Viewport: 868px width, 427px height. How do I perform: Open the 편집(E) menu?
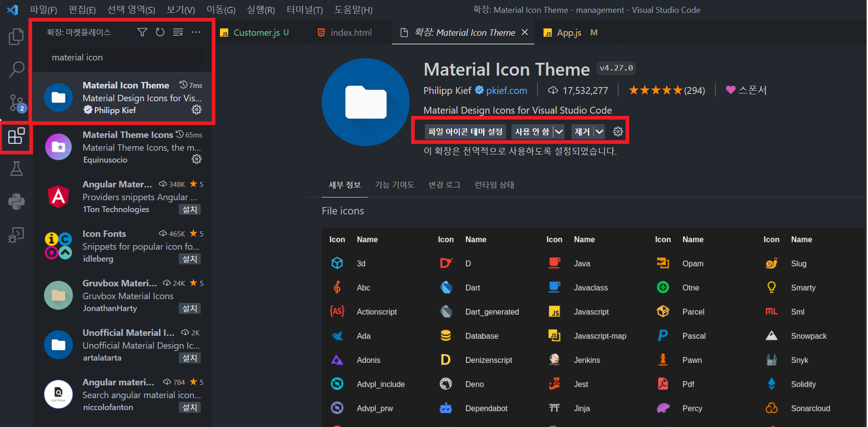coord(82,10)
